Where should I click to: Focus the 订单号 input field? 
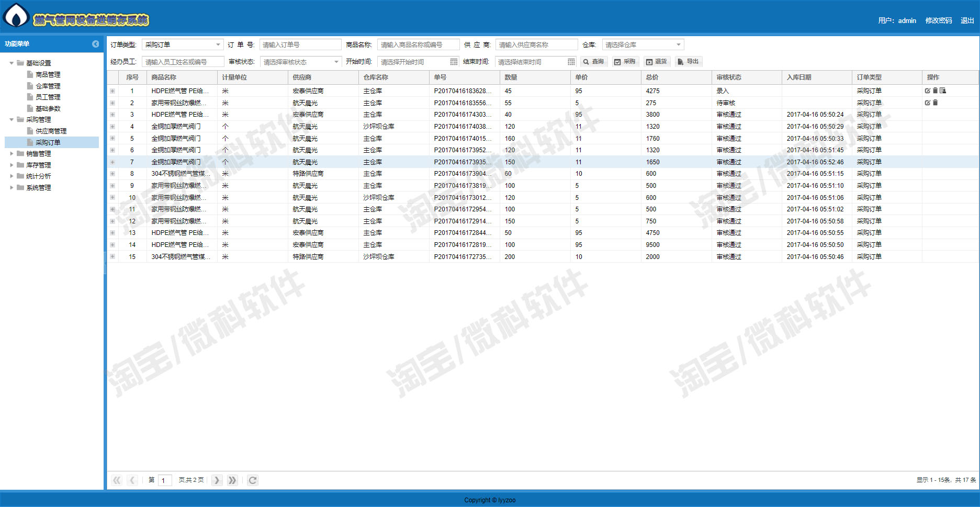pyautogui.click(x=300, y=44)
